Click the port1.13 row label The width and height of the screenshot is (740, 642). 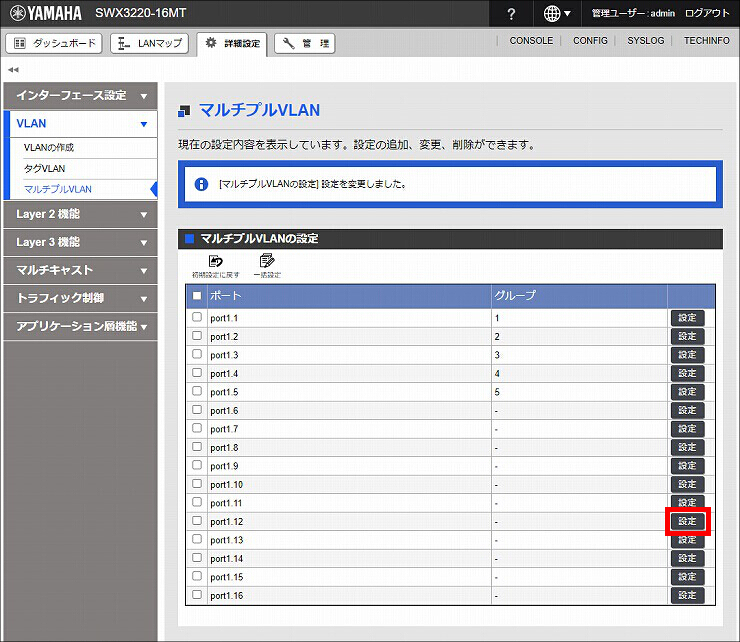[227, 540]
